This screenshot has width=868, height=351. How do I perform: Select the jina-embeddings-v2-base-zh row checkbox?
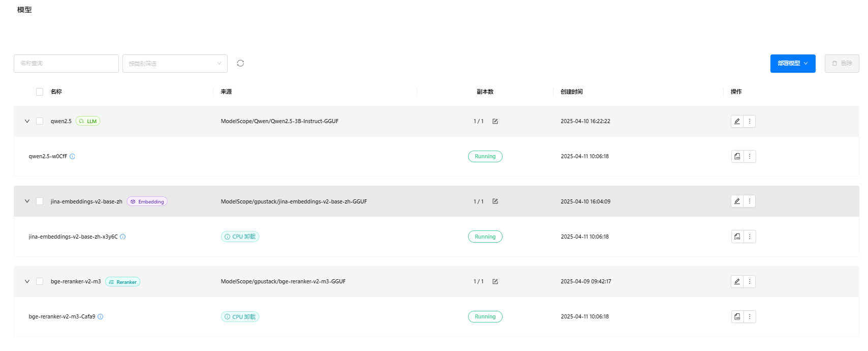click(40, 201)
